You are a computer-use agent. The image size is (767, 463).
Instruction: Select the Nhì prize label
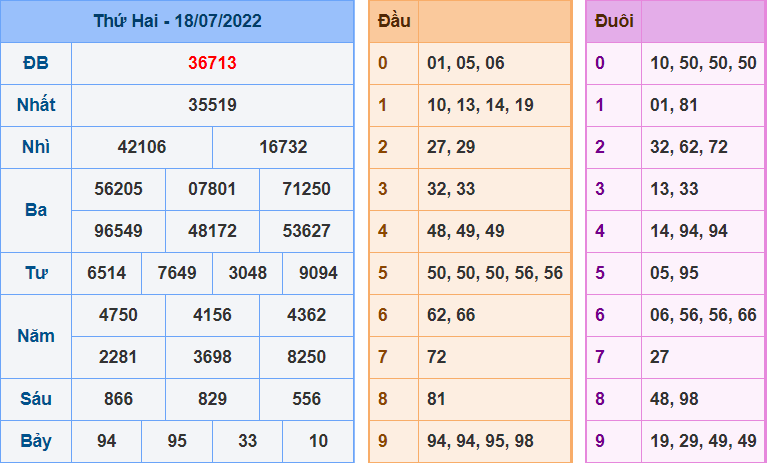tap(36, 147)
